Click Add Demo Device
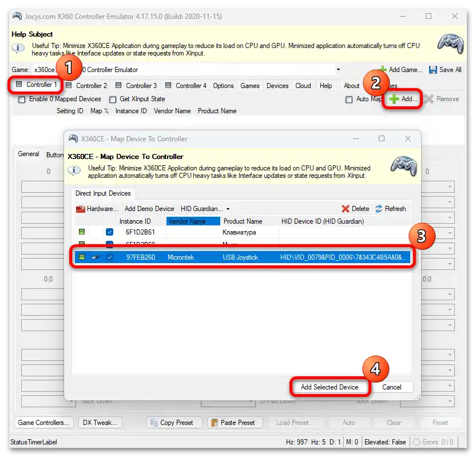The width and height of the screenshot is (476, 457). (149, 209)
